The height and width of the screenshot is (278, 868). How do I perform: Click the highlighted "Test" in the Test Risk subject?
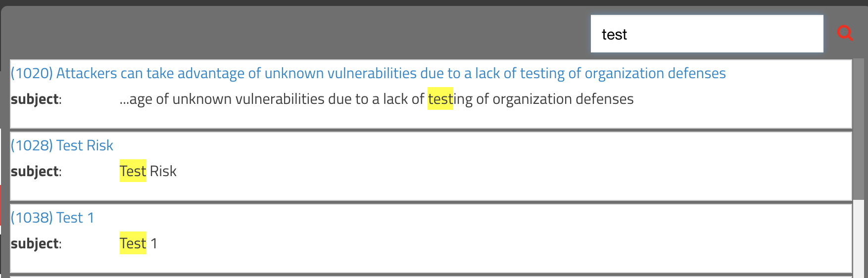click(133, 171)
